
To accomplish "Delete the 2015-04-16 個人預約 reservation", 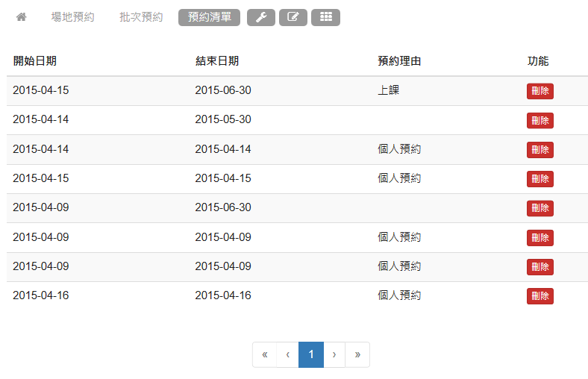I will (x=539, y=296).
